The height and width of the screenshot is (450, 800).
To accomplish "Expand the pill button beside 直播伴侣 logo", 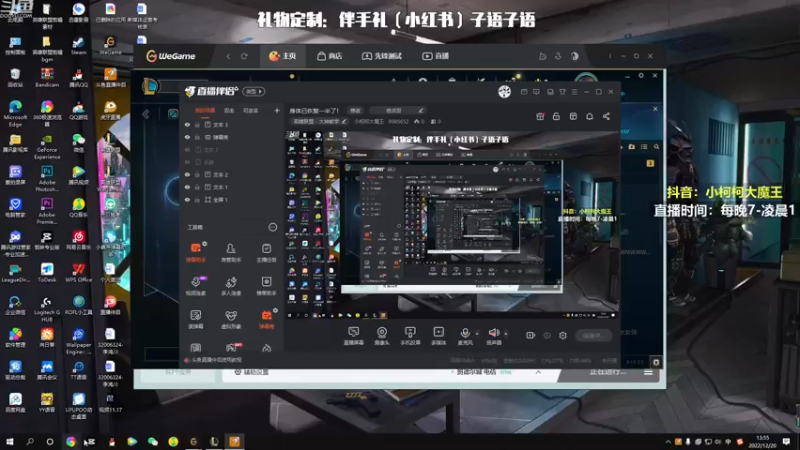I will point(254,91).
